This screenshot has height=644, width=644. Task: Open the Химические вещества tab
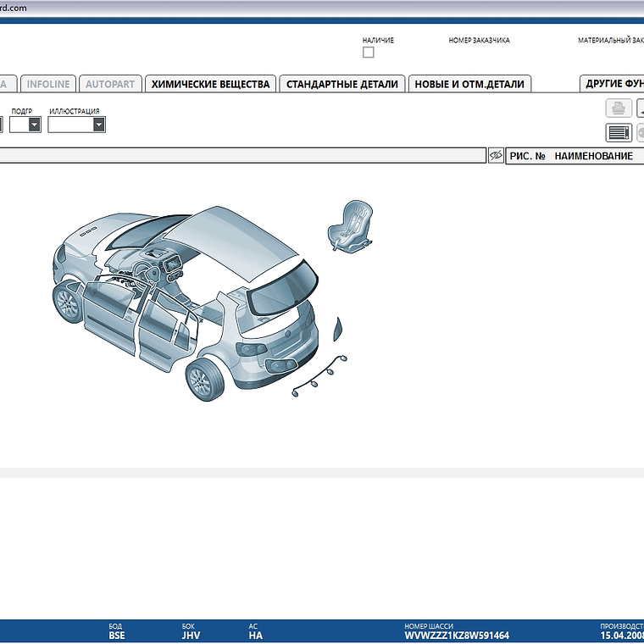click(210, 84)
